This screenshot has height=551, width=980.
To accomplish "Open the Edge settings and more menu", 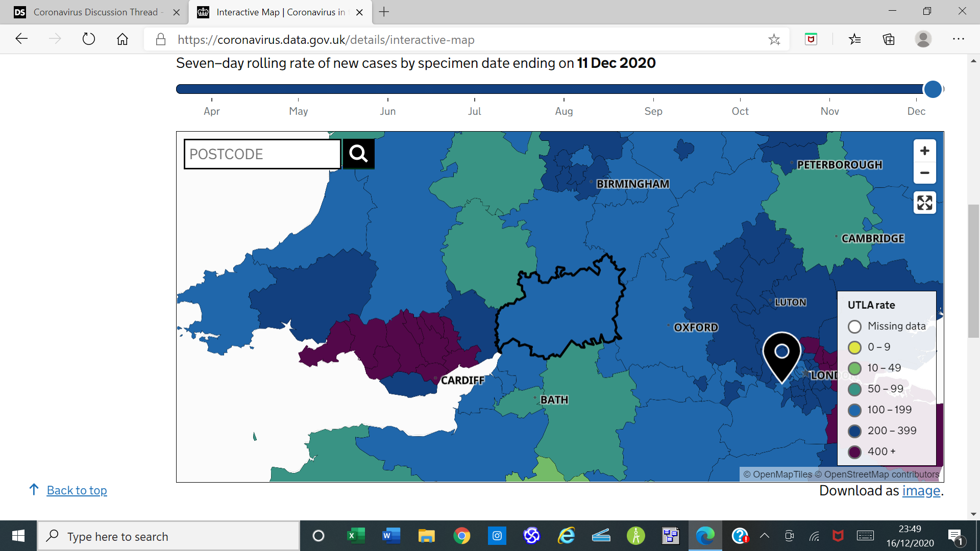I will [x=958, y=39].
